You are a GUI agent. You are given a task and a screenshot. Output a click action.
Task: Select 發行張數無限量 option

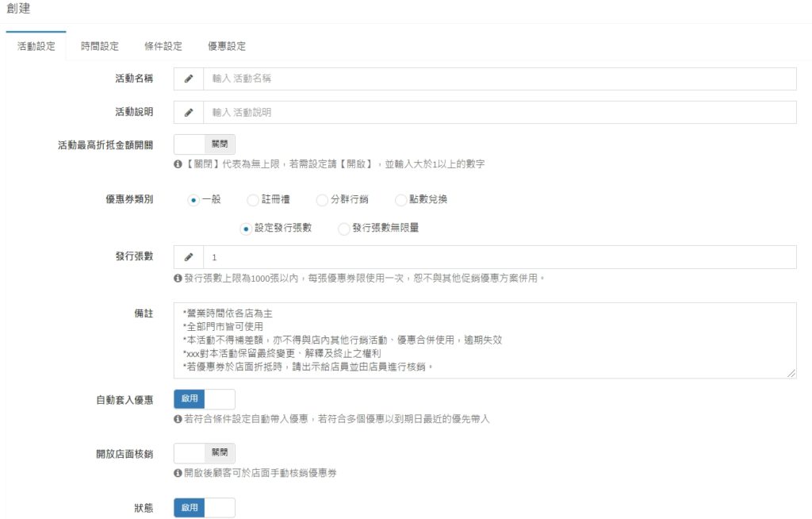(x=343, y=229)
